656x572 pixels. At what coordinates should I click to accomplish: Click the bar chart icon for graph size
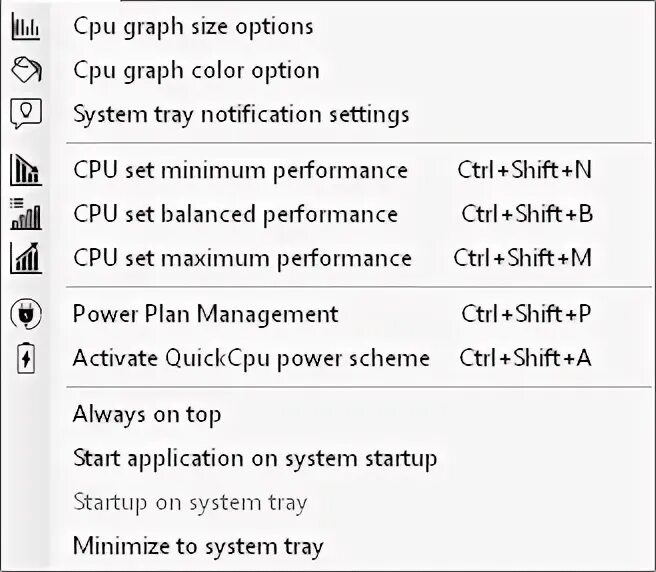26,27
